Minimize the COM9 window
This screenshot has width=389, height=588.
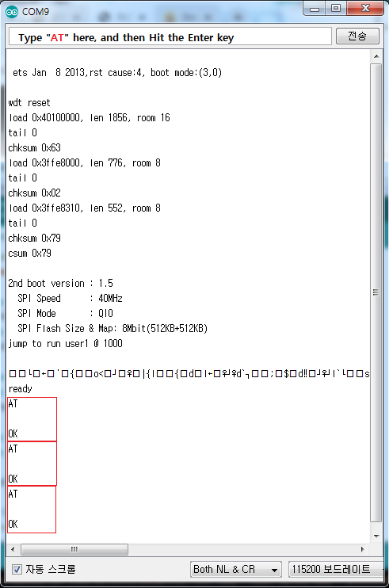(x=315, y=9)
